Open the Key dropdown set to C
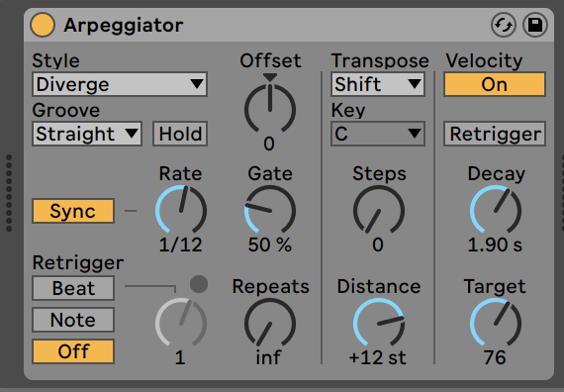 click(x=378, y=134)
